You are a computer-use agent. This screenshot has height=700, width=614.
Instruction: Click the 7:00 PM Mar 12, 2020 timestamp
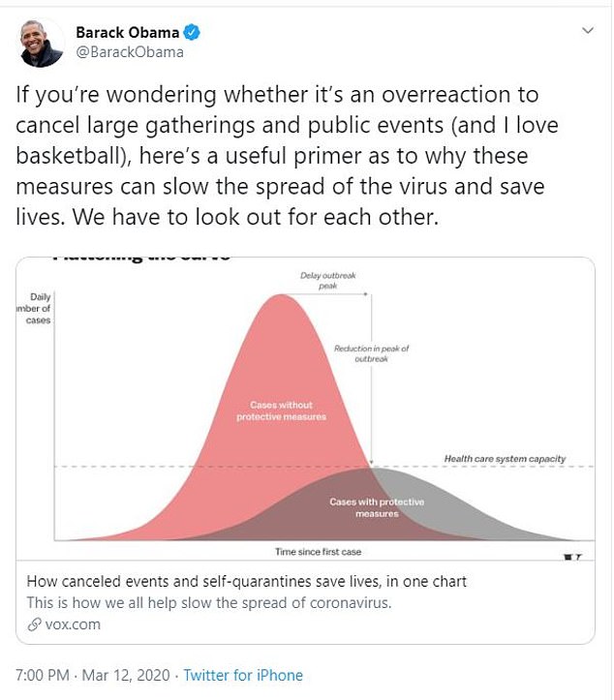pos(93,675)
